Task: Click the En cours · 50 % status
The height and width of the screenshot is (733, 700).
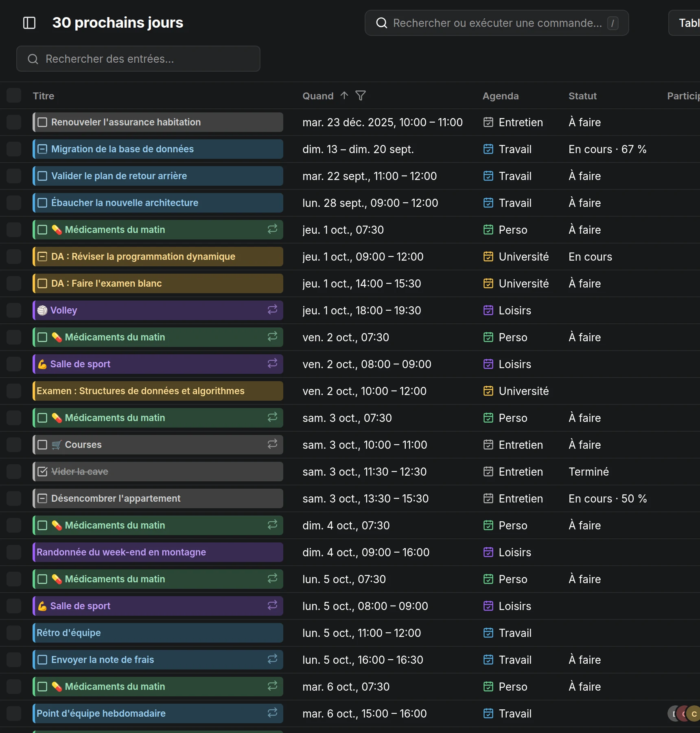Action: coord(608,498)
